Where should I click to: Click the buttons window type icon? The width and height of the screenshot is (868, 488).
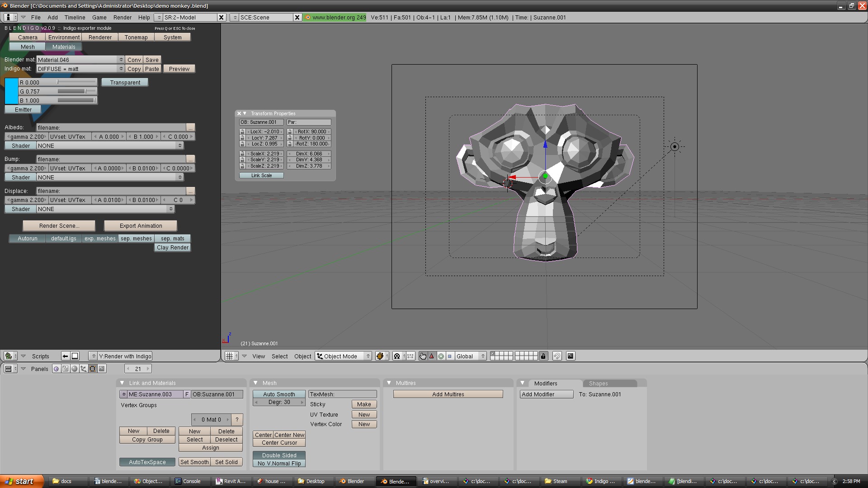point(10,369)
